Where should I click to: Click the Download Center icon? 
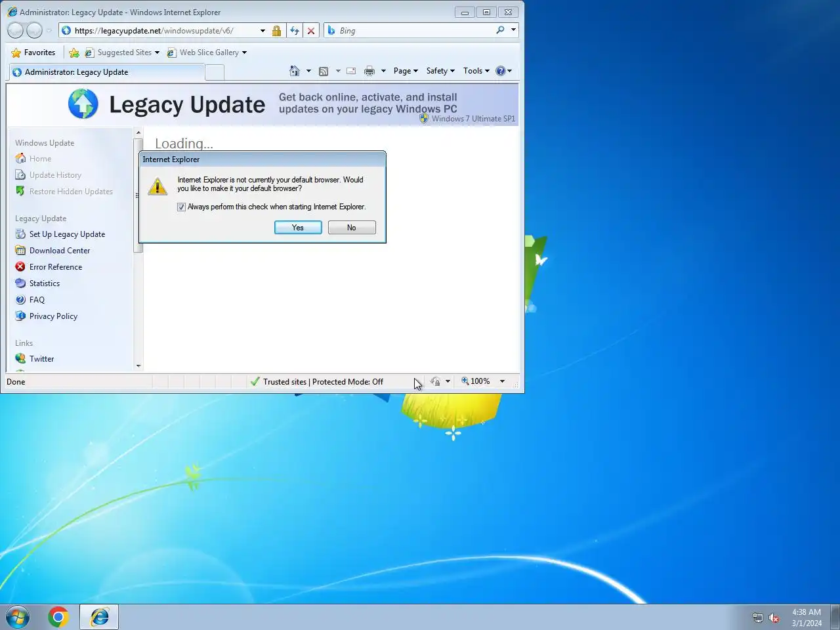click(20, 251)
